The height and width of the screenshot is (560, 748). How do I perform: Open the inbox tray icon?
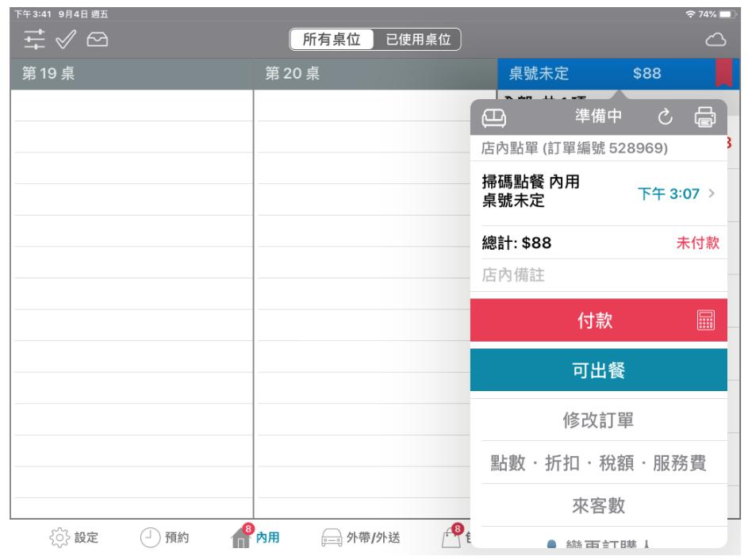pos(98,39)
